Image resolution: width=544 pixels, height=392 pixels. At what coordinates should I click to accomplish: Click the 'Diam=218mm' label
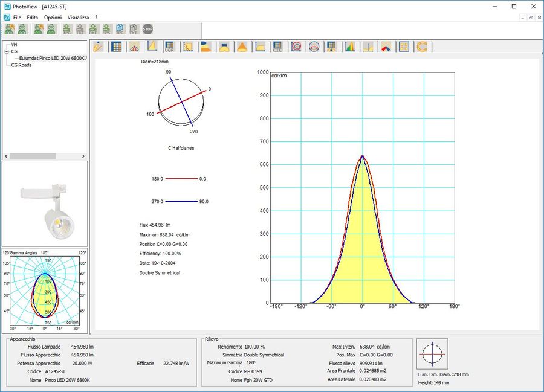pos(155,62)
